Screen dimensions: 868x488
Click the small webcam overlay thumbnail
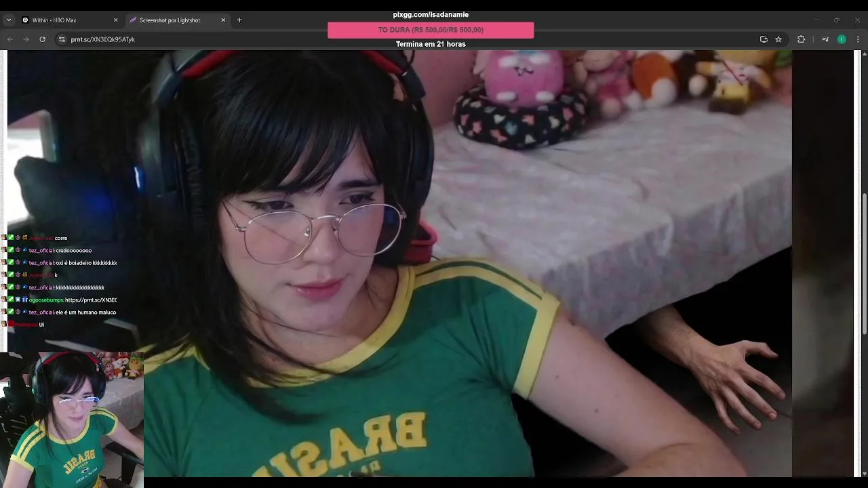(x=72, y=419)
